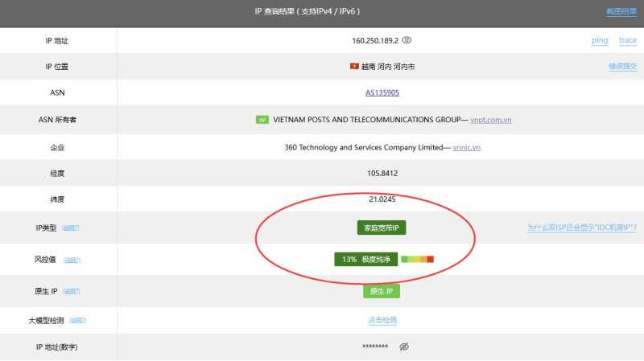Click the eye icon beside IP 160.250.189.2
Viewport: 644px width, 361px height.
(x=407, y=40)
